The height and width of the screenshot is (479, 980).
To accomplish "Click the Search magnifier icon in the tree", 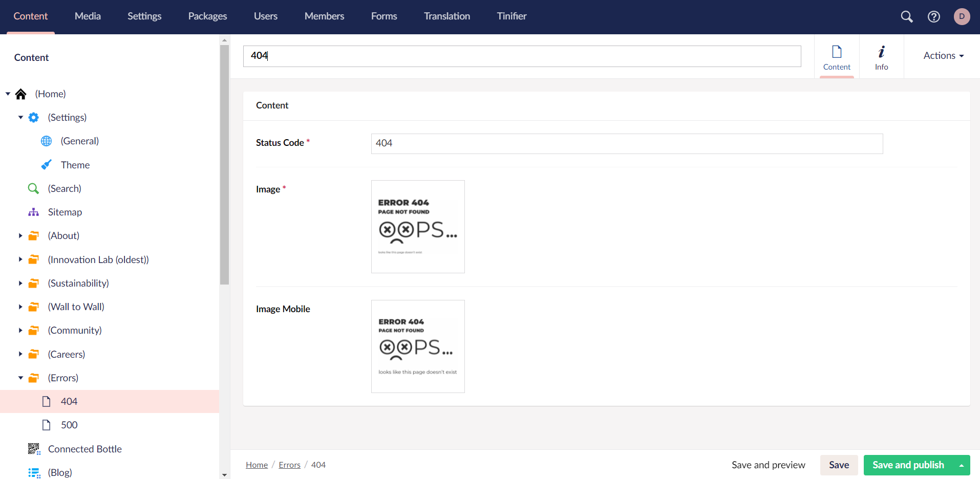I will [x=33, y=188].
